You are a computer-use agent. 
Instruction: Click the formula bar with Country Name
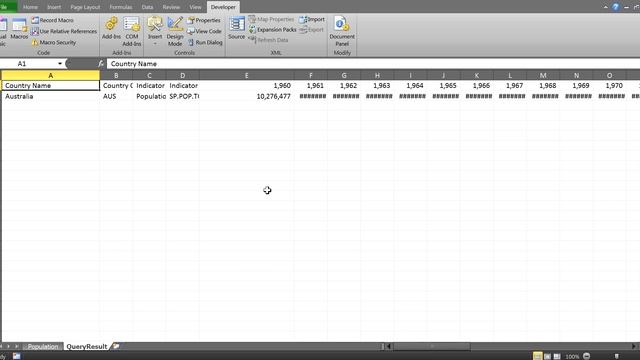click(x=373, y=64)
